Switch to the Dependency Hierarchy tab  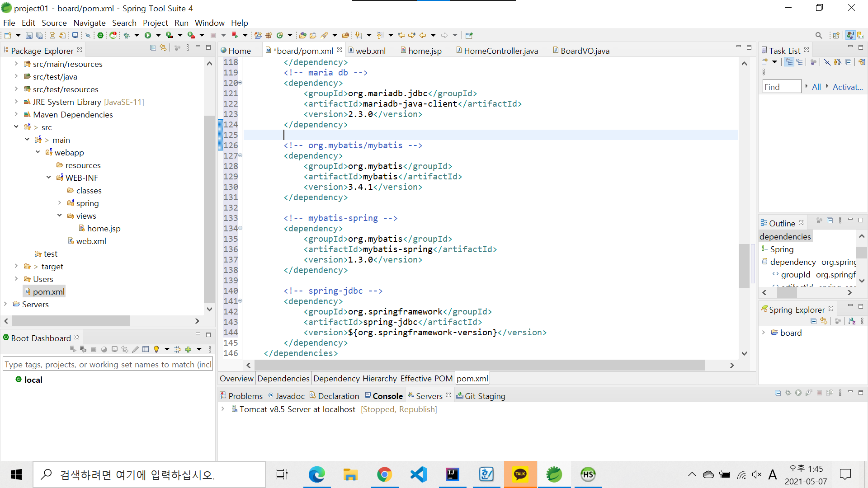[x=355, y=378]
